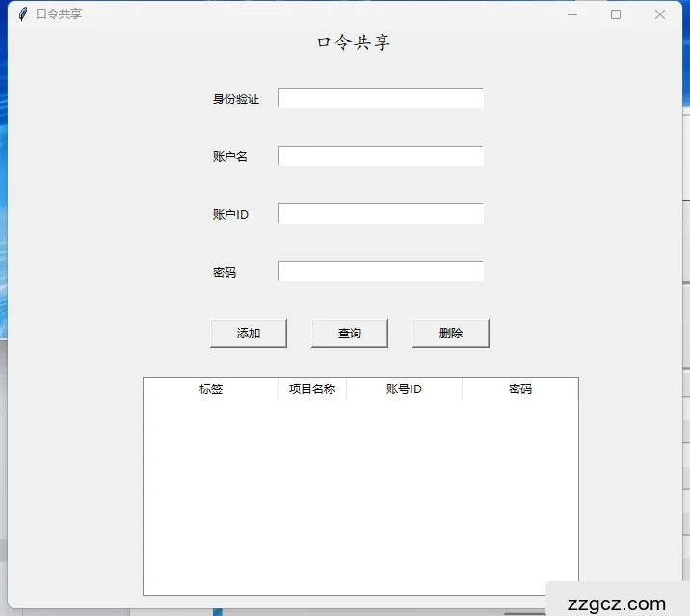Maximize the 口令共享 window
The width and height of the screenshot is (690, 616).
tap(616, 14)
